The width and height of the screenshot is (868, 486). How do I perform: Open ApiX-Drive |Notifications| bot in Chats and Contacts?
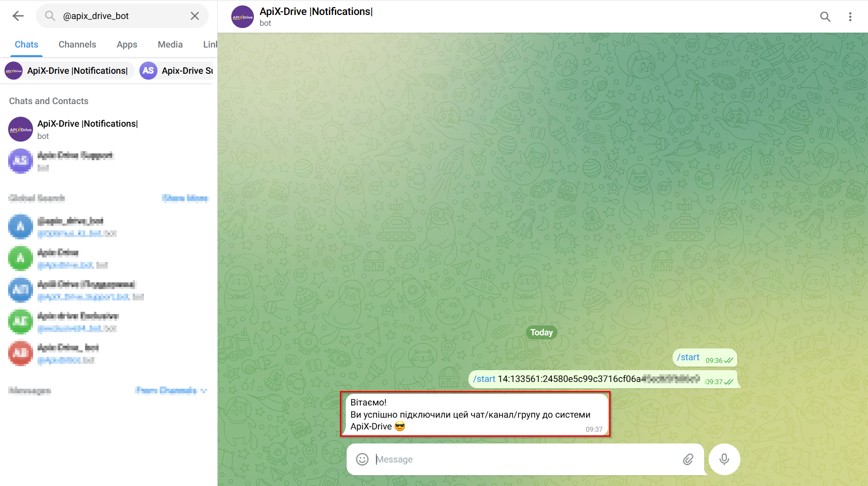click(x=109, y=129)
